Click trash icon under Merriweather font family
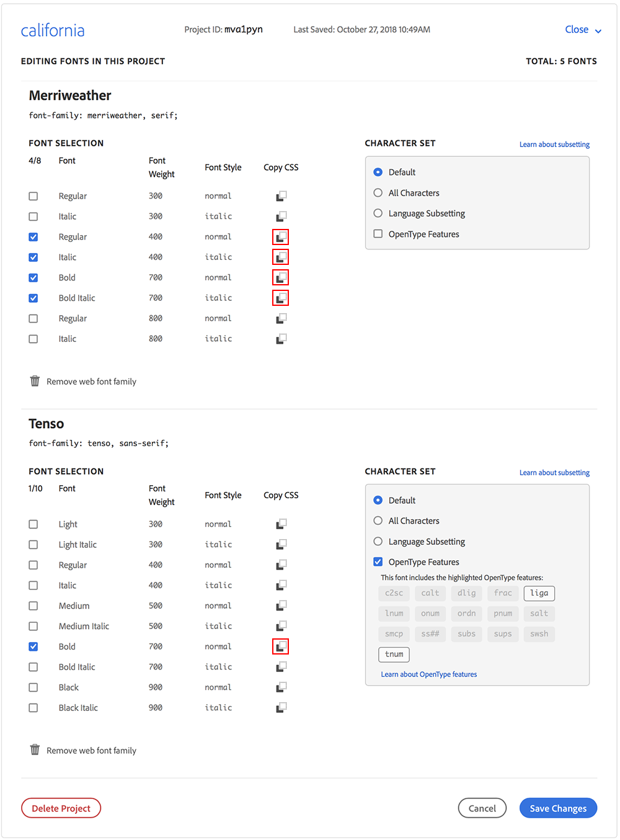The height and width of the screenshot is (840, 620). tap(35, 381)
